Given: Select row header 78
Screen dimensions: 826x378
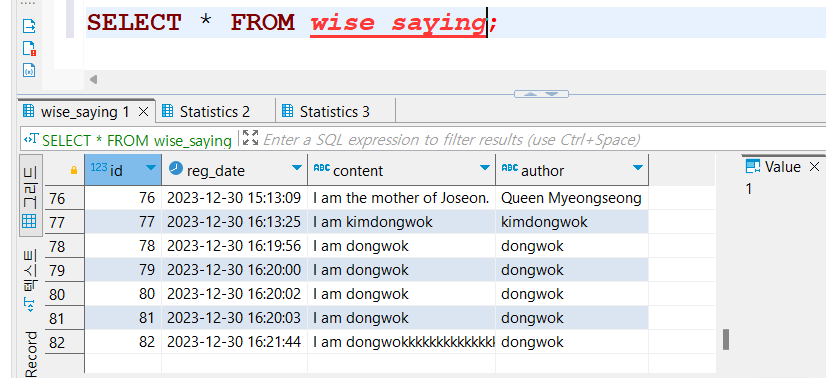Looking at the screenshot, I should 64,246.
